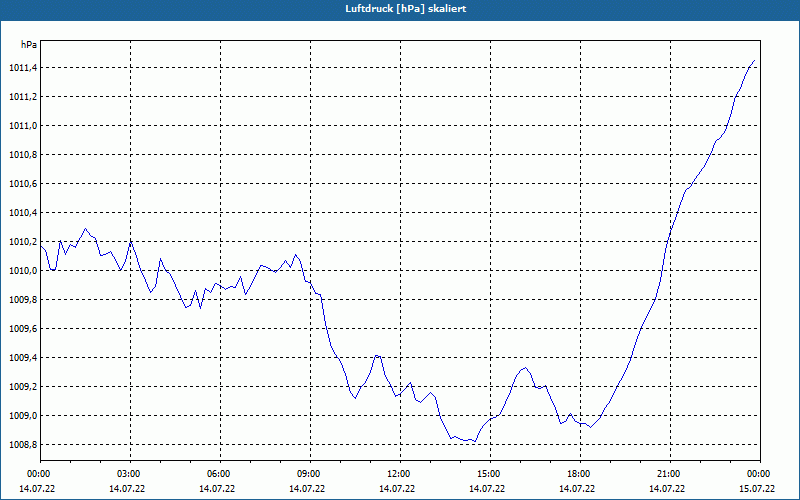
Task: Select the 14.07.22 date under 06:00
Action: 217,489
